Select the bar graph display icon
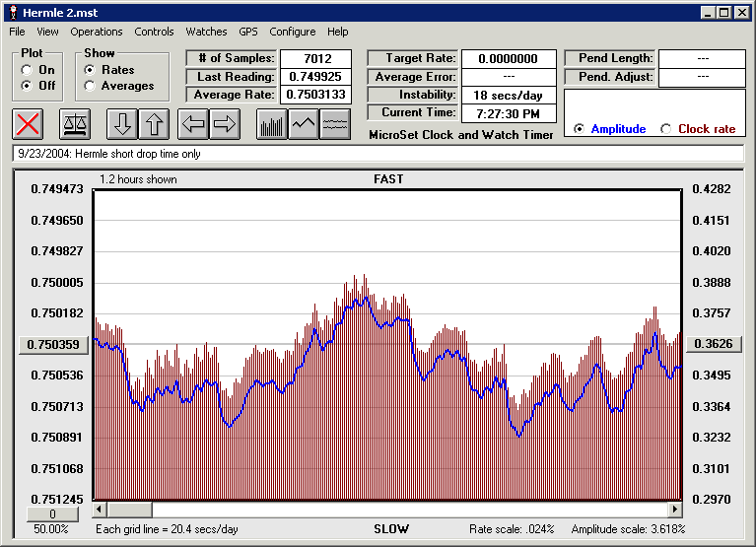Screen dimensions: 756x547 (x=272, y=124)
